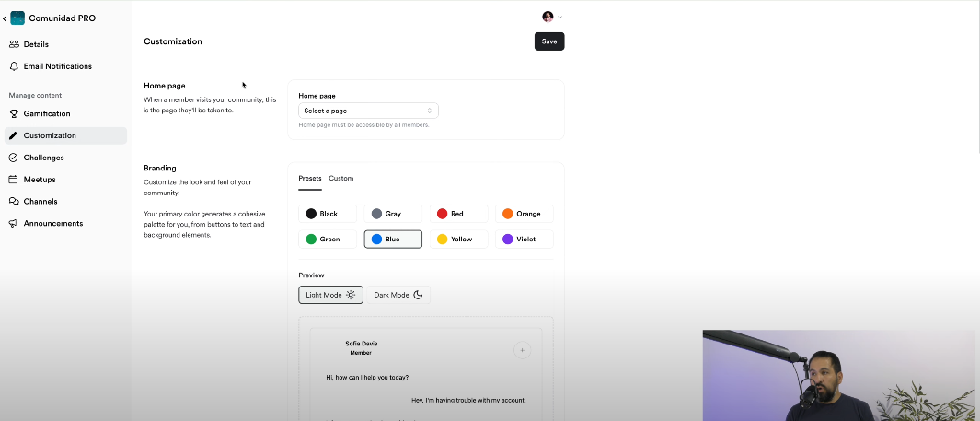Select the Violet color preset
This screenshot has height=421, width=980.
(x=525, y=239)
